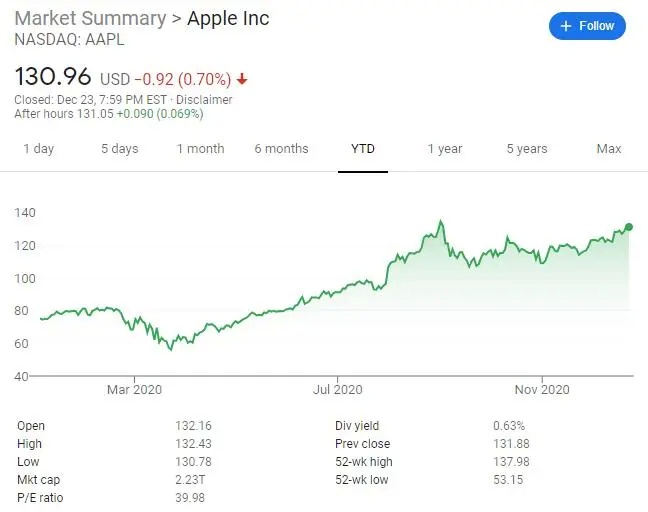Select the Max range tab
This screenshot has width=648, height=512.
[609, 149]
